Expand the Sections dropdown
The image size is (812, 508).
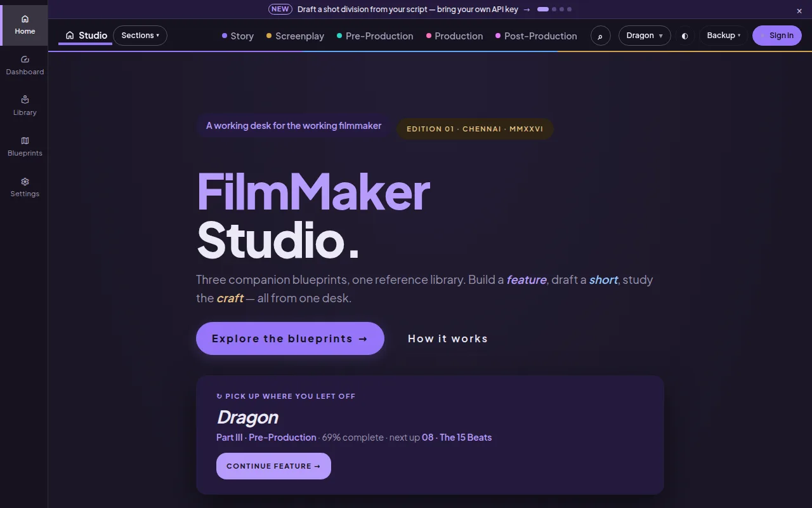coord(140,36)
